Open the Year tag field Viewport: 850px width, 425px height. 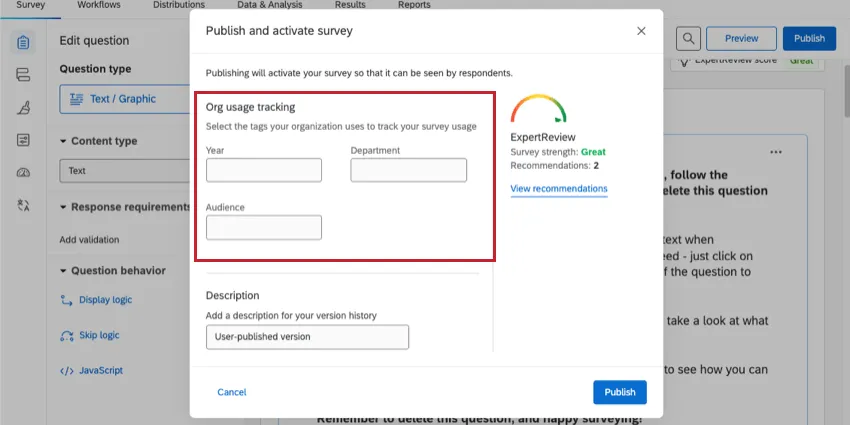(264, 170)
